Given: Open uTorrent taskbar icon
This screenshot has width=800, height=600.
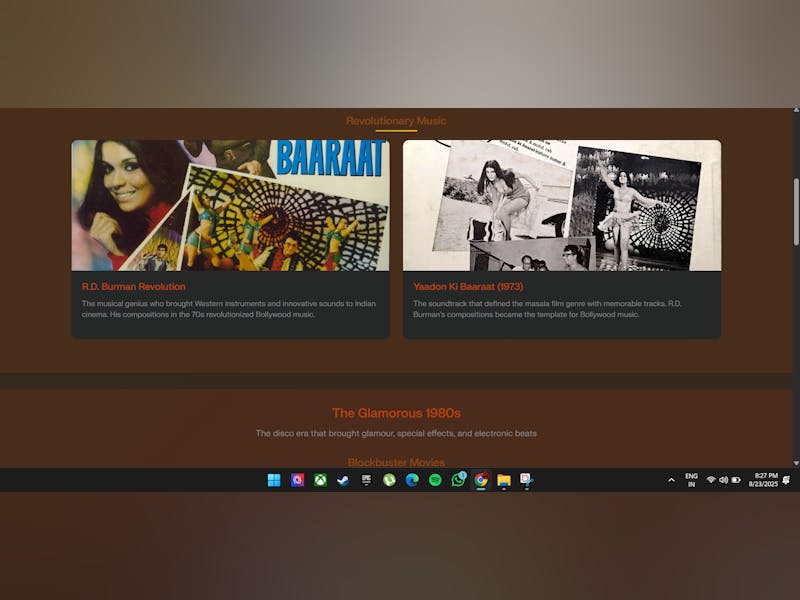Looking at the screenshot, I should 389,480.
